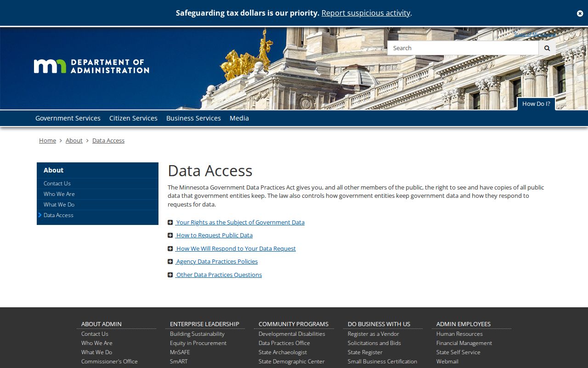Focus the Search input field
This screenshot has height=368, width=588.
pos(463,48)
